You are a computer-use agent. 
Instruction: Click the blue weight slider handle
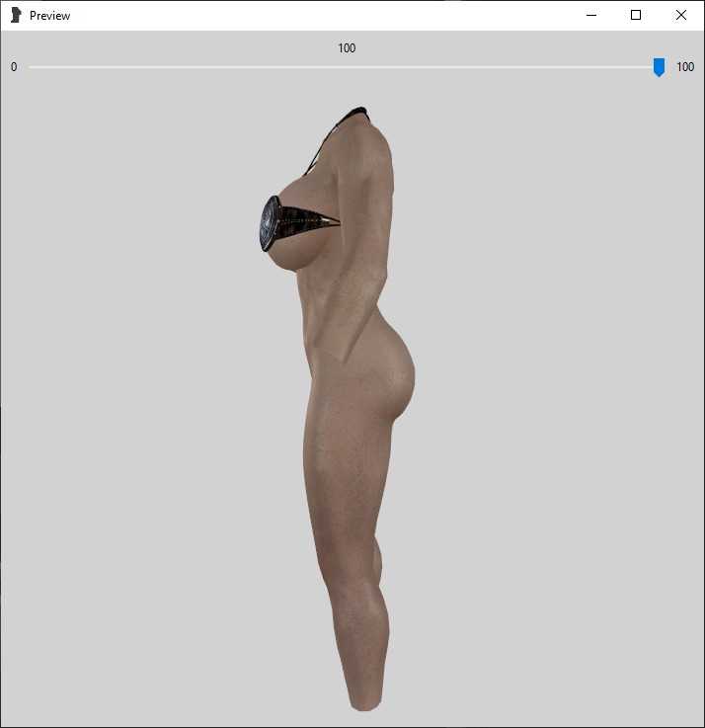(x=659, y=67)
